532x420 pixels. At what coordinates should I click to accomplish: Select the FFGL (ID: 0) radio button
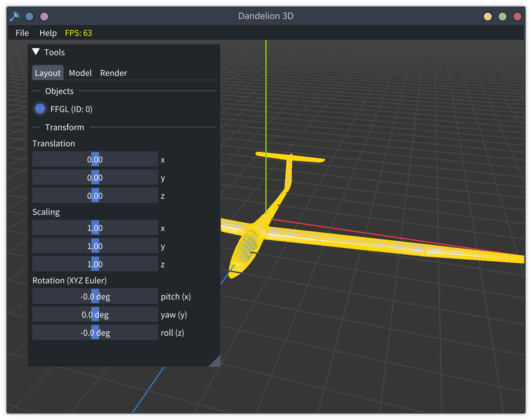[40, 109]
